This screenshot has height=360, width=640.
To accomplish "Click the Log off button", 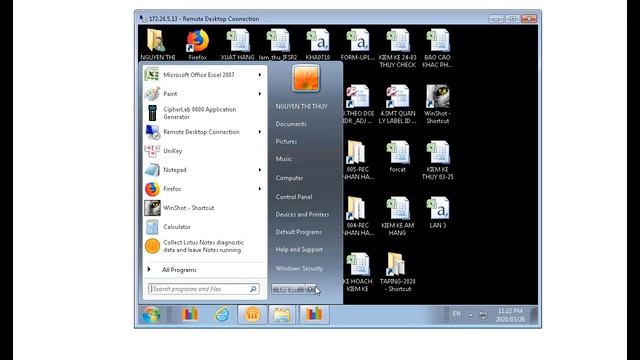I will tap(288, 289).
